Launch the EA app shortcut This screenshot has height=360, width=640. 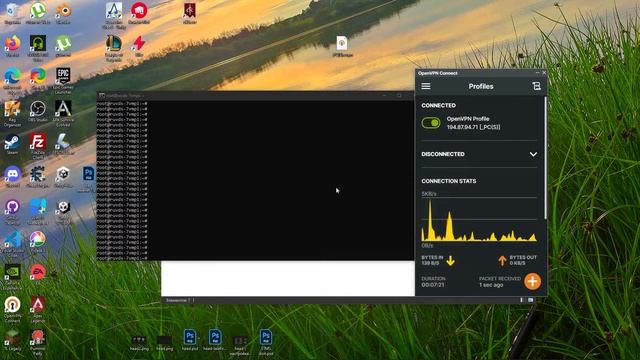click(x=38, y=274)
